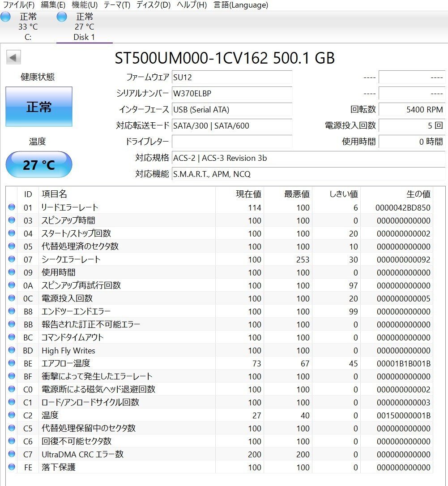This screenshot has height=486, width=448.
Task: Open the ディスク(D) menu
Action: pos(153,5)
